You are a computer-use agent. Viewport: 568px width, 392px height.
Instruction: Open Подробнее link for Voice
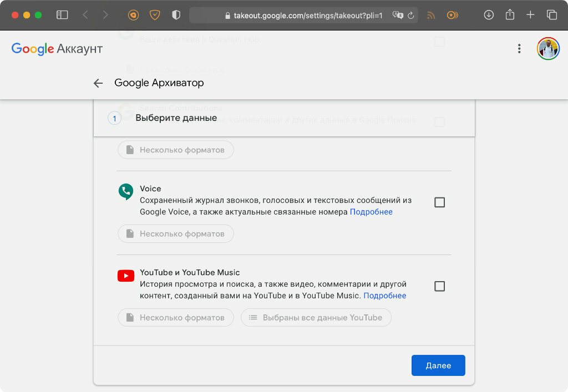[x=371, y=212]
